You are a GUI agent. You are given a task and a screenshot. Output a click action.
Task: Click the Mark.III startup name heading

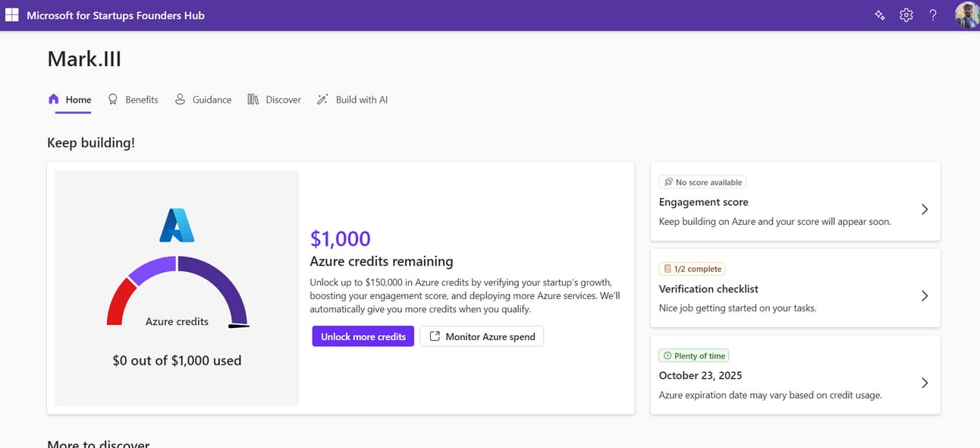84,58
